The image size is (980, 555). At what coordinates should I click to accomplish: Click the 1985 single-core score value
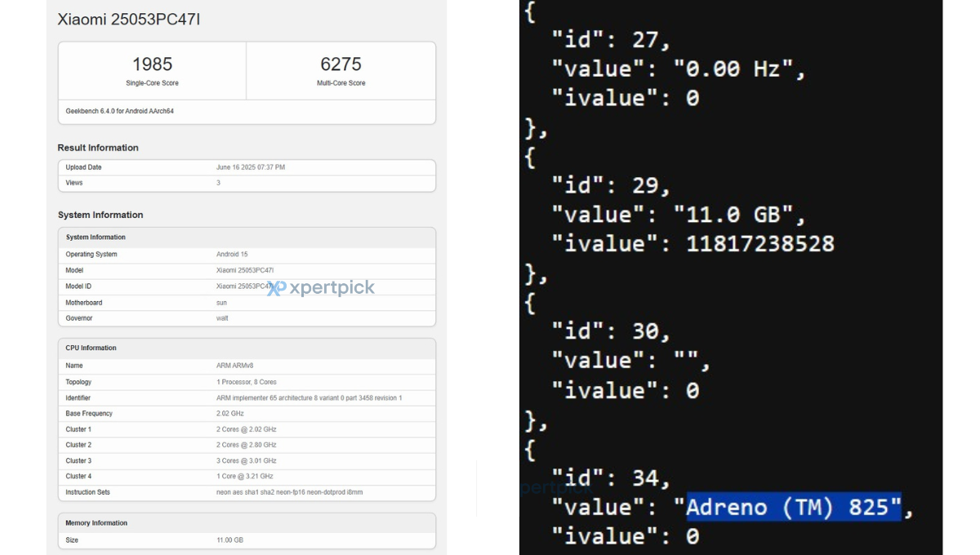click(x=152, y=64)
